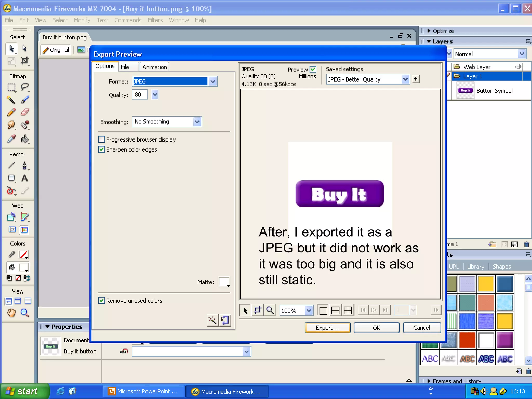This screenshot has height=399, width=532.
Task: Collapse the Properties panel
Action: pos(48,327)
